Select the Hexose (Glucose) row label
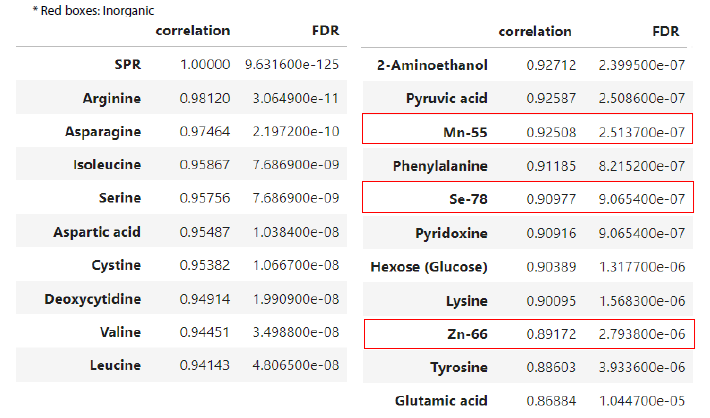 click(429, 266)
